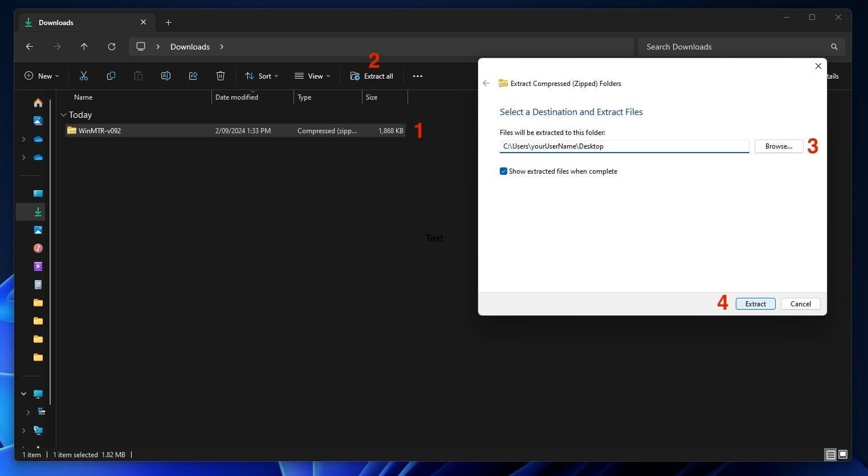The width and height of the screenshot is (868, 476).
Task: Click the Paste clipboard icon
Action: point(138,76)
